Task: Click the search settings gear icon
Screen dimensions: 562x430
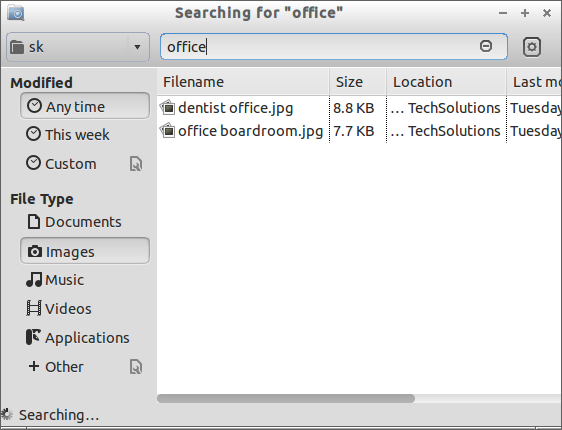Action: [x=532, y=47]
